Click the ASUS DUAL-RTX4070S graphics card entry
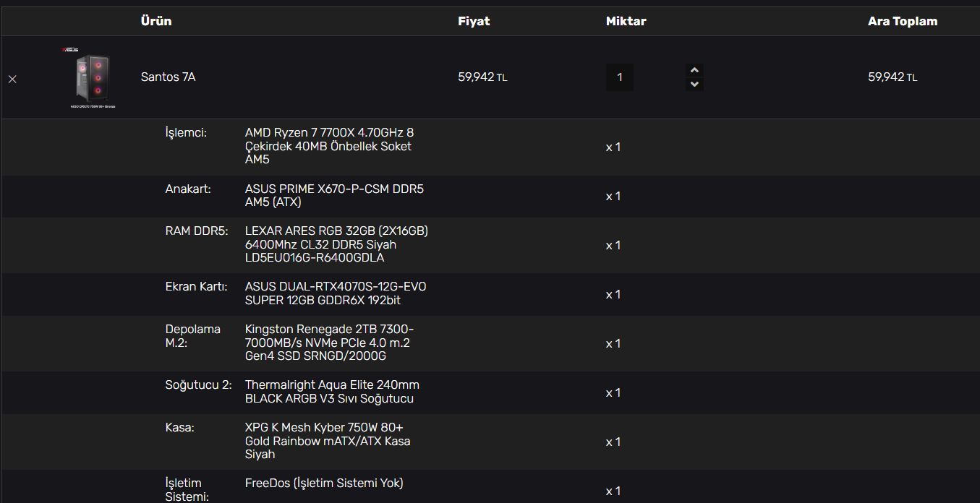Image resolution: width=980 pixels, height=503 pixels. (335, 293)
